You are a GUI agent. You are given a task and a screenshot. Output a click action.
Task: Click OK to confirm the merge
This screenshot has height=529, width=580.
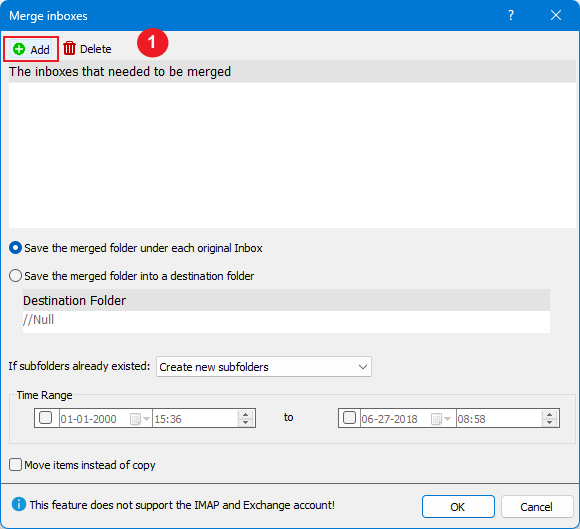click(x=458, y=506)
